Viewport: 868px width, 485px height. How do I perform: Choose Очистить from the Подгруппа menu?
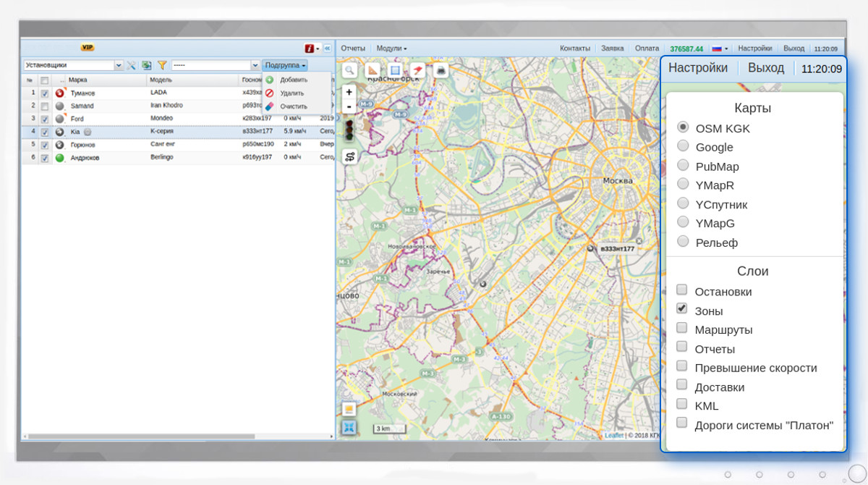click(294, 106)
